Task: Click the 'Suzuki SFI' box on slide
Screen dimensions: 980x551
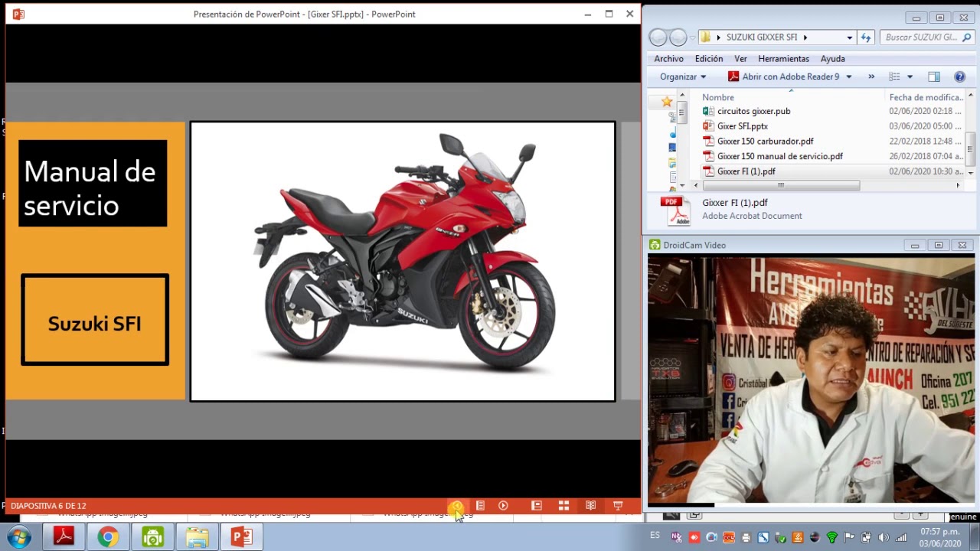Action: point(95,320)
